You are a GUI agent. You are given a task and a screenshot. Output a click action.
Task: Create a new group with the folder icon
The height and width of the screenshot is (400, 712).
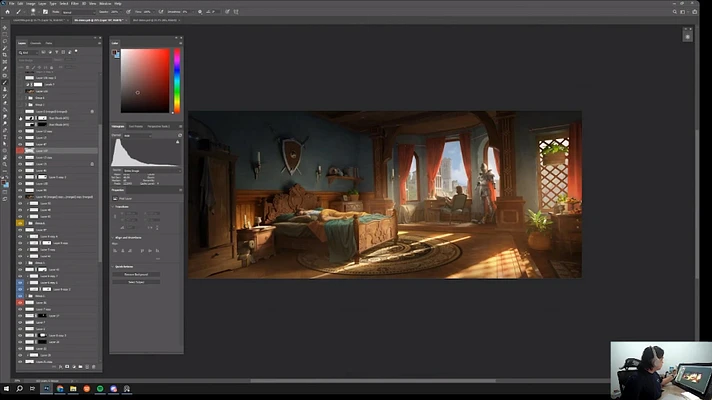pos(80,367)
